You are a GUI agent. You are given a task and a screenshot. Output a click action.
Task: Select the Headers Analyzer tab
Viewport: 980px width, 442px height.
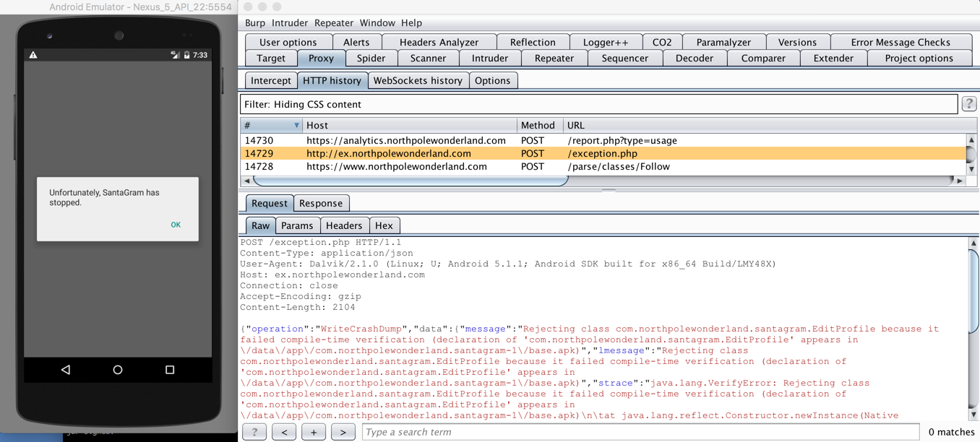point(439,43)
